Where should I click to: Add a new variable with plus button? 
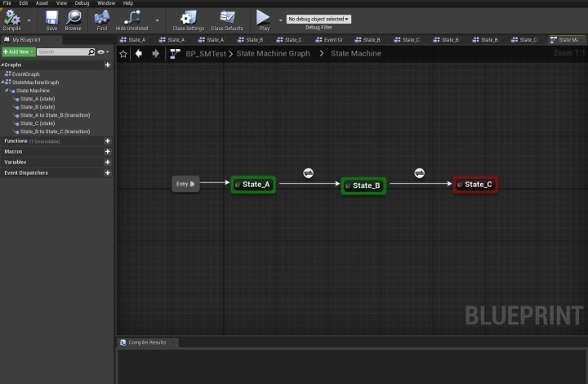[108, 163]
